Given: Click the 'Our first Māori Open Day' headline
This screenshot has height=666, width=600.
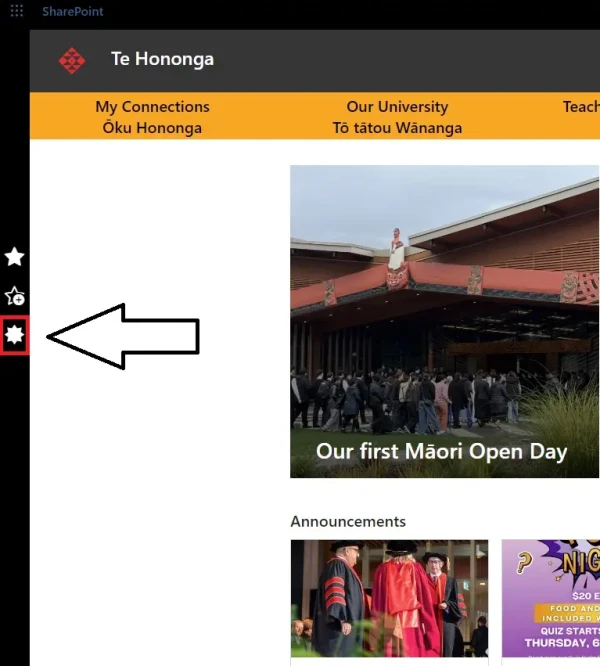Looking at the screenshot, I should 441,451.
